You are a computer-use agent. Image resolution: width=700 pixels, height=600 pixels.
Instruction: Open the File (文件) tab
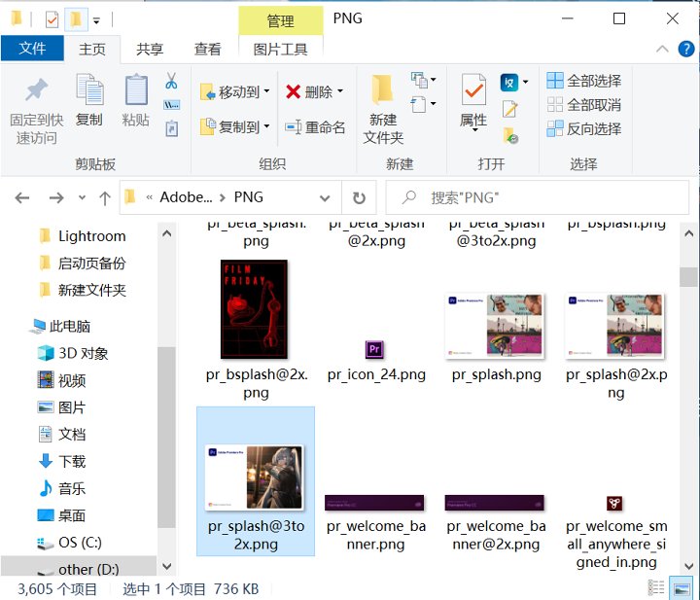[32, 49]
